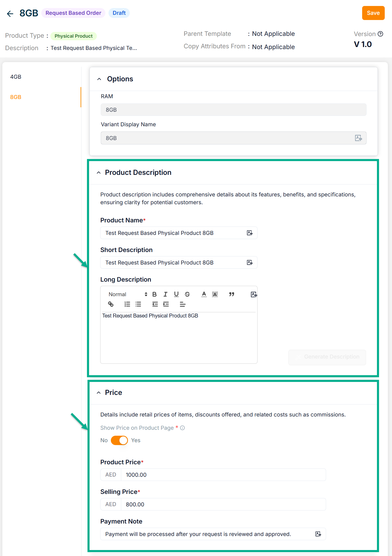Insert a blockquote in Long Description

[232, 294]
